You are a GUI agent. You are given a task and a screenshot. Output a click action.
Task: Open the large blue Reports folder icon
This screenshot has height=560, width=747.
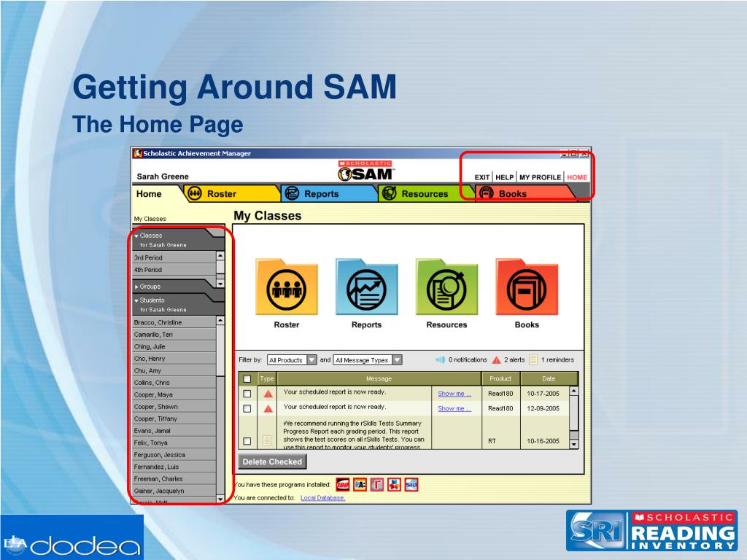(366, 287)
